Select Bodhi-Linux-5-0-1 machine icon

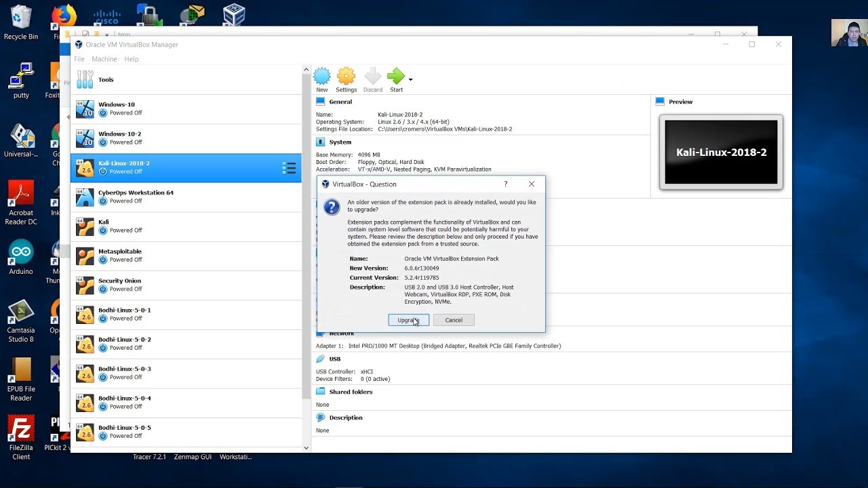(x=85, y=314)
